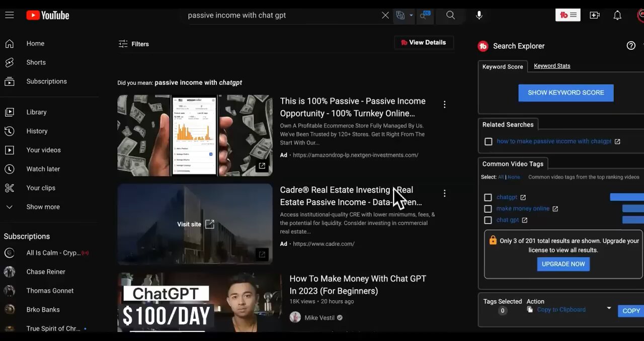Click the search magnifier button
The width and height of the screenshot is (644, 341).
click(450, 15)
